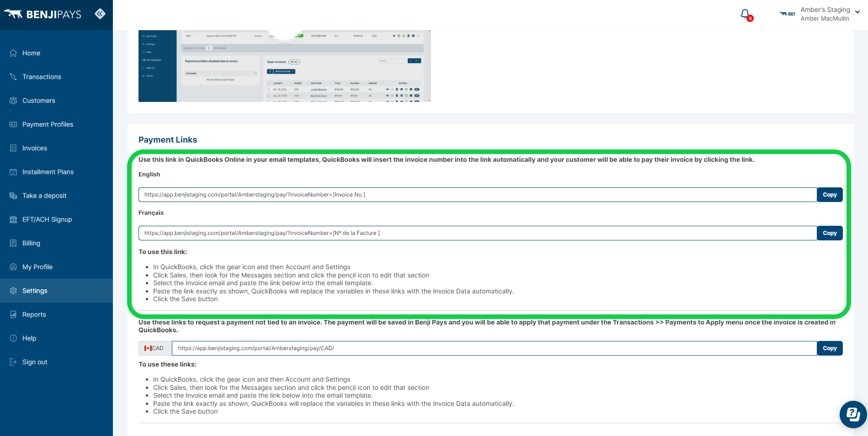Click the Payment Links heading
The height and width of the screenshot is (436, 868).
[x=168, y=140]
